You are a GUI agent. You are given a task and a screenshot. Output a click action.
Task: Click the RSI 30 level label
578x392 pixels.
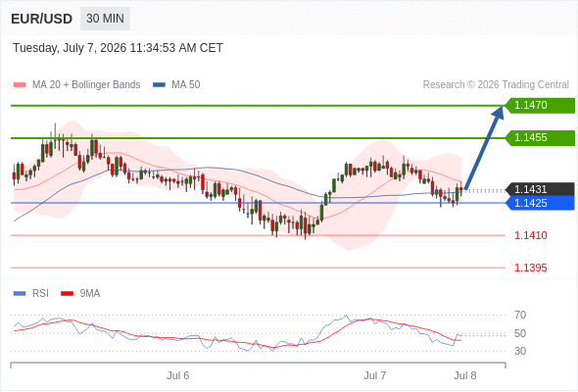point(520,351)
